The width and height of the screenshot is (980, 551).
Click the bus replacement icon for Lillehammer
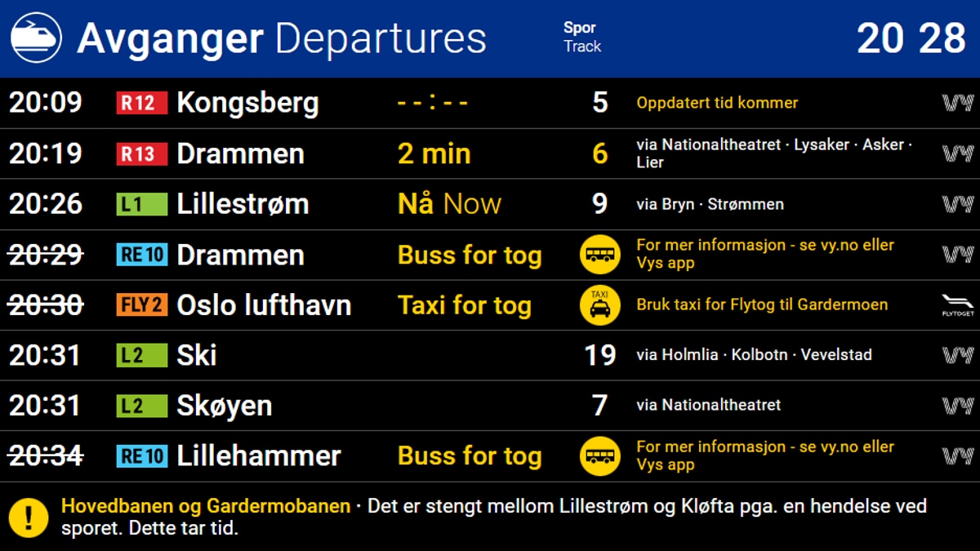coord(600,456)
